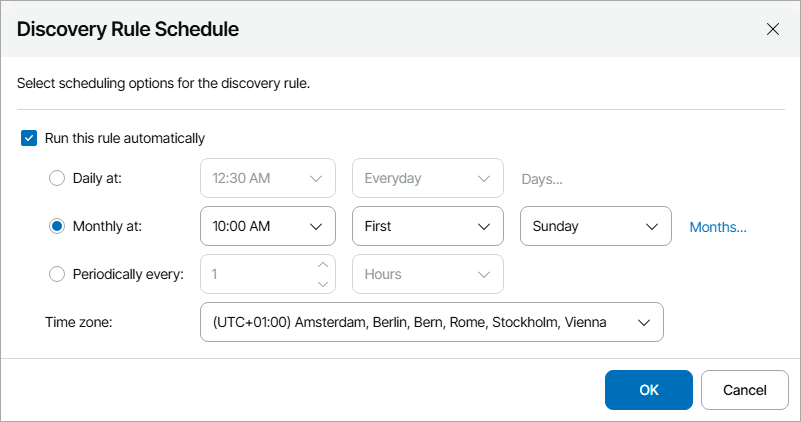This screenshot has height=422, width=801.
Task: Select the Daily at radio option
Action: (x=57, y=179)
